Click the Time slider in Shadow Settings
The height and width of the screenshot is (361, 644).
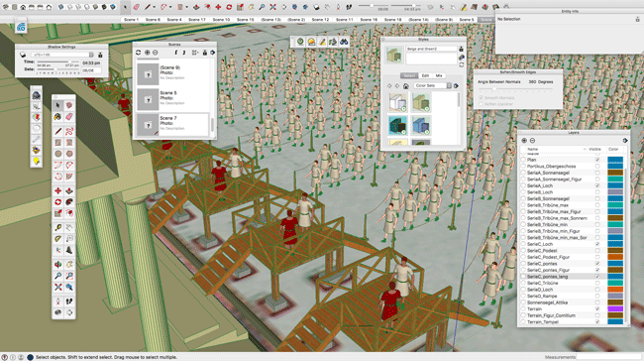57,62
